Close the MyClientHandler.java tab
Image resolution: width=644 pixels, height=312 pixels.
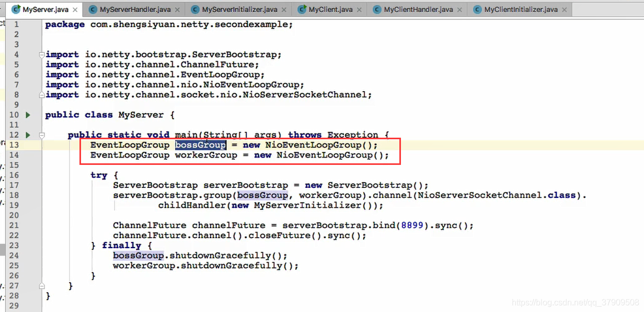(x=460, y=10)
